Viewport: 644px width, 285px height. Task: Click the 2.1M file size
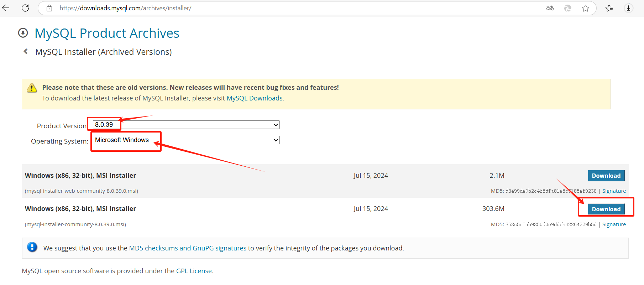[497, 176]
